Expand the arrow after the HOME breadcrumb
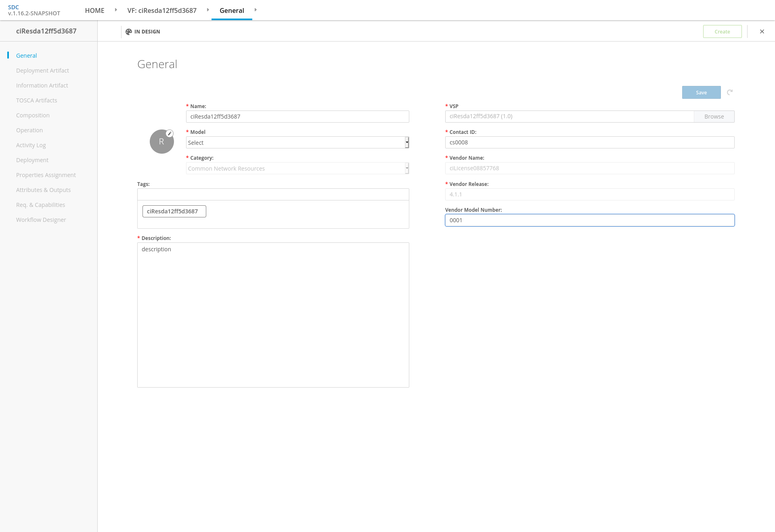The height and width of the screenshot is (532, 775). 116,10
